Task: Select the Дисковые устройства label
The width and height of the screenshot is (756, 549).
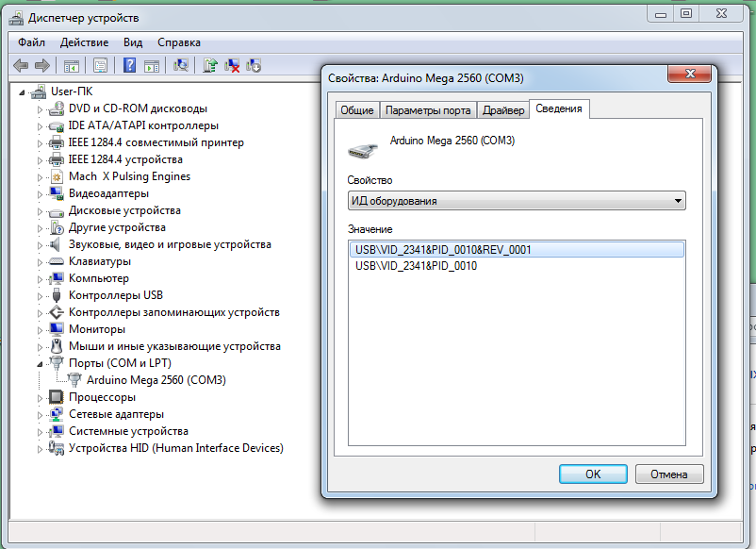Action: click(124, 210)
